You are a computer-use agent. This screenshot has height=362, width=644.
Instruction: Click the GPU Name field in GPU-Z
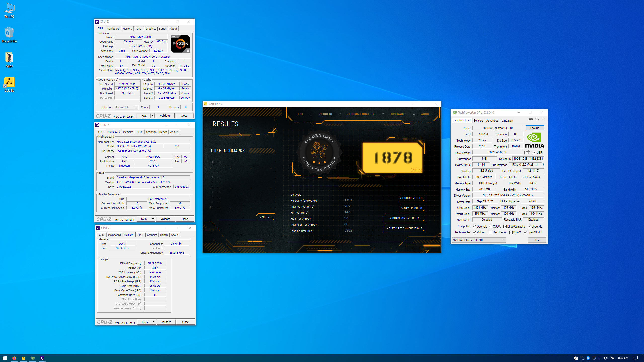pos(497,128)
